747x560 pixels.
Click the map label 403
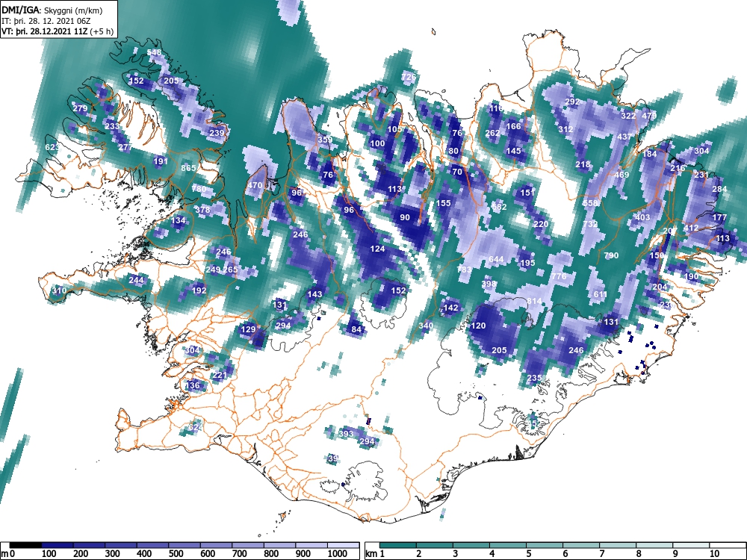642,217
